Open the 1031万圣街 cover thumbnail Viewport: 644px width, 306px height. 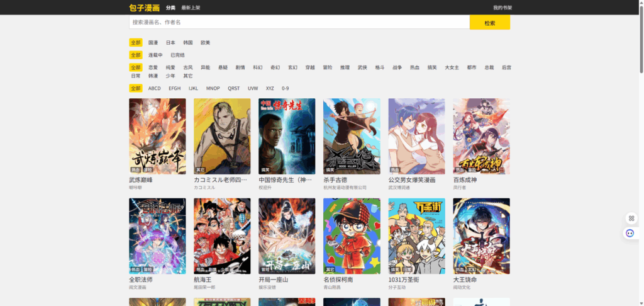[x=416, y=236]
